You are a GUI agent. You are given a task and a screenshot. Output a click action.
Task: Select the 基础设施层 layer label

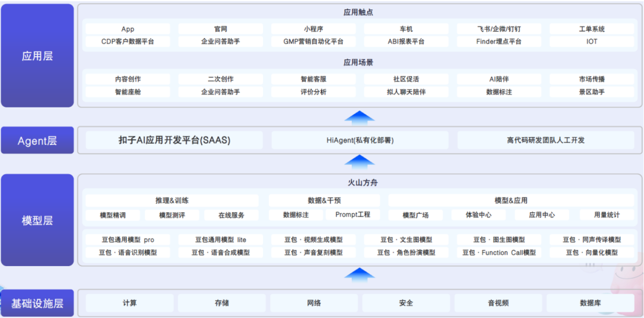(38, 304)
